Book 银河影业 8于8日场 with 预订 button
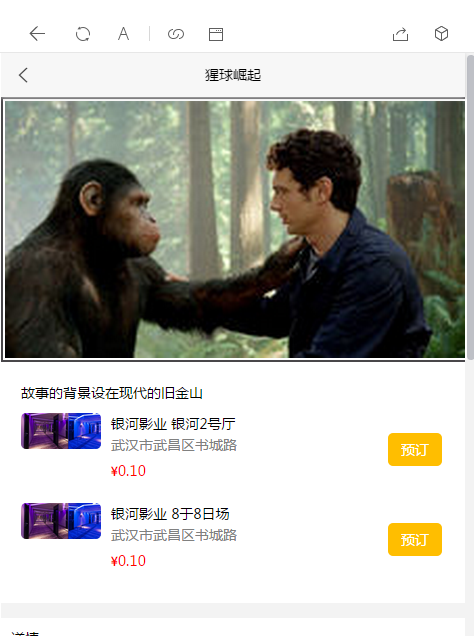474x636 pixels. 415,539
